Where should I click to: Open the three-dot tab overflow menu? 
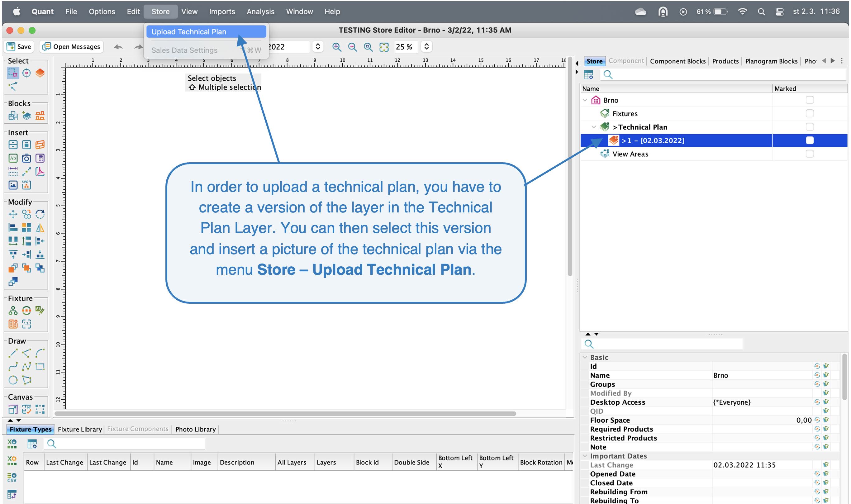[x=842, y=61]
